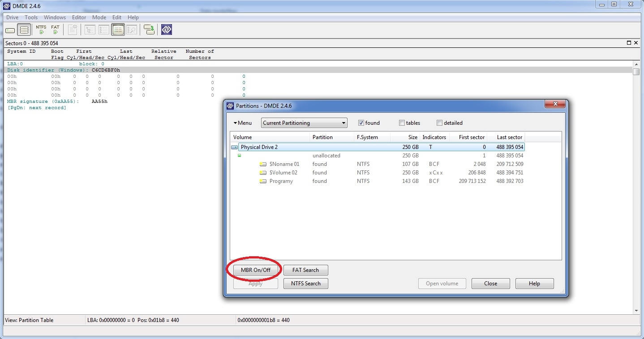
Task: Click the 0x0000000001b8 = 440 status entry
Action: (263, 320)
